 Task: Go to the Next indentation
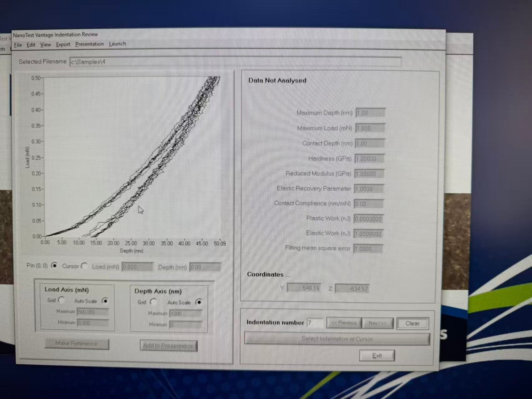pyautogui.click(x=377, y=323)
